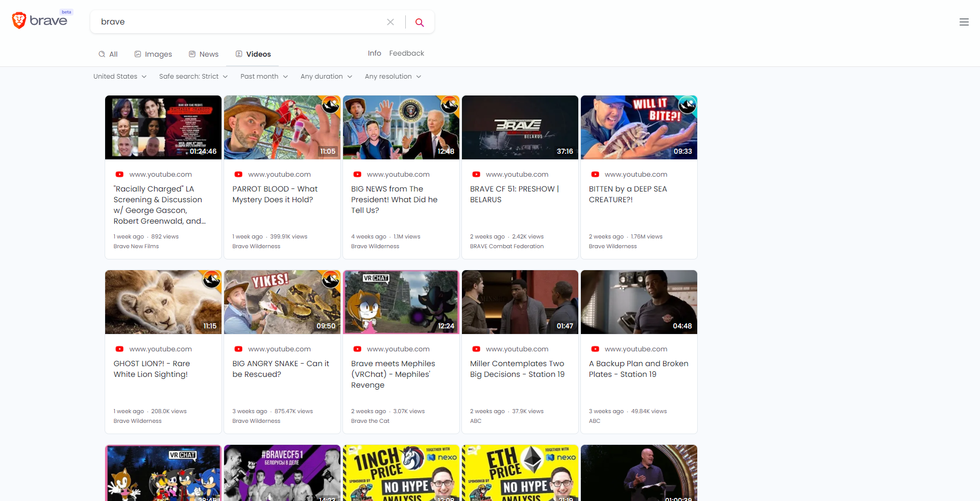Open the PARROT BLOOD video thumbnail
Screen dimensions: 980x501
tap(282, 127)
